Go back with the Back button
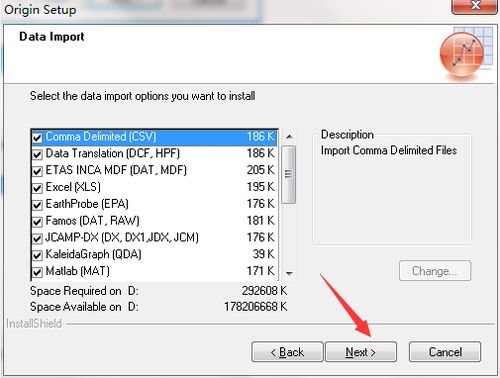The width and height of the screenshot is (500, 378). click(287, 352)
